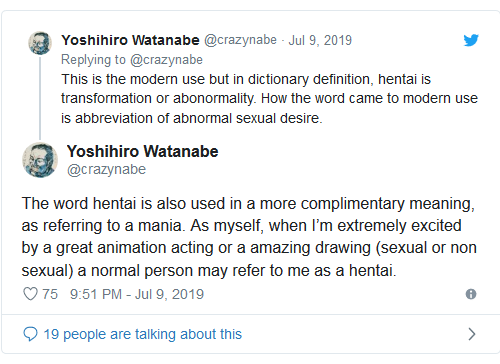The height and width of the screenshot is (364, 500).
Task: Click the @crazynabe handle under the large name
Action: click(x=107, y=169)
